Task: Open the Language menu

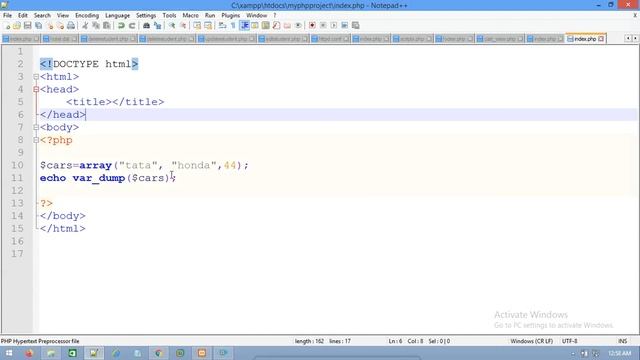Action: pos(117,16)
